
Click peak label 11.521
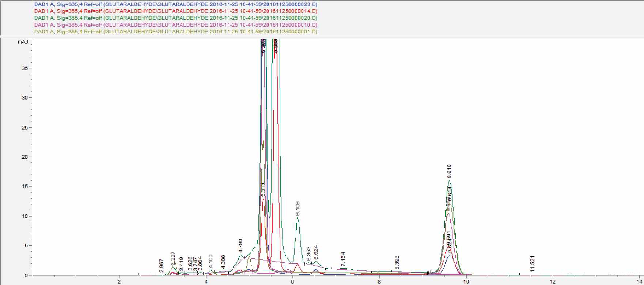pos(533,263)
